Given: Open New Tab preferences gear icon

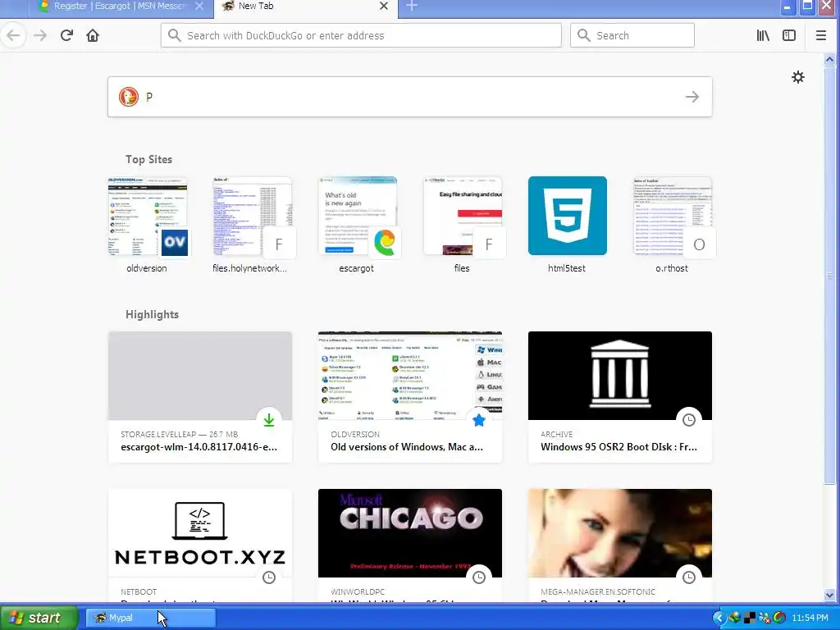Looking at the screenshot, I should [x=798, y=77].
